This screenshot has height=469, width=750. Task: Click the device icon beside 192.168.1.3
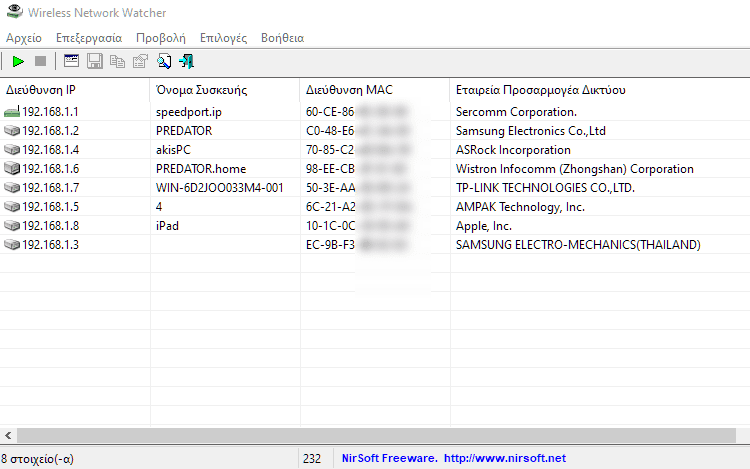pos(12,244)
